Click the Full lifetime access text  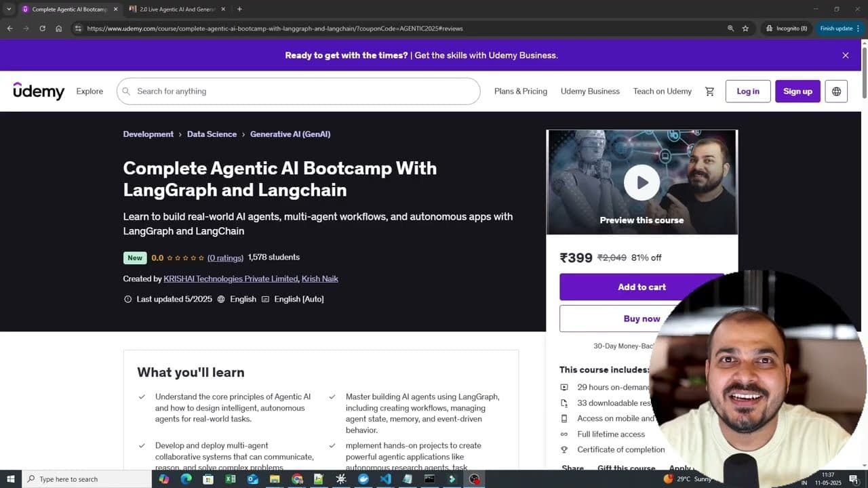[x=611, y=434]
